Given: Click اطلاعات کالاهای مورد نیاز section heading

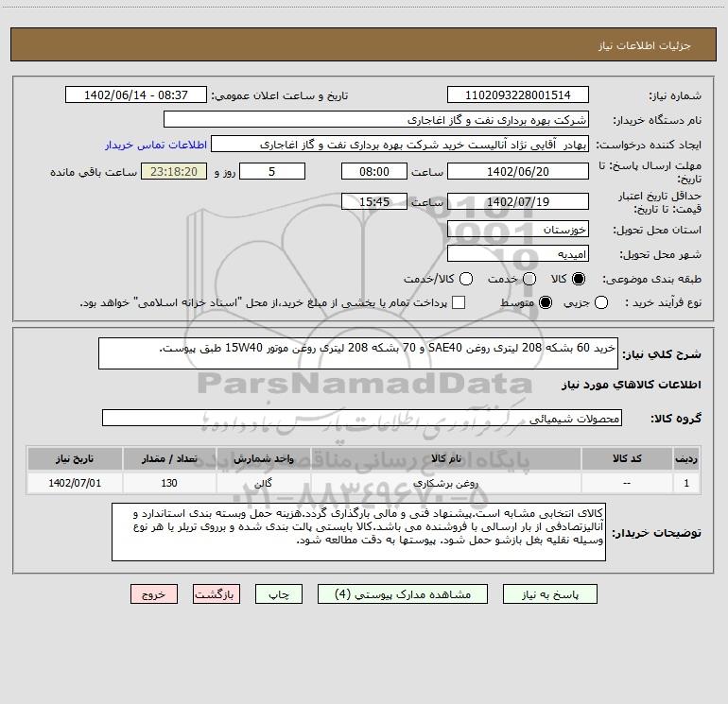Looking at the screenshot, I should pos(631,385).
